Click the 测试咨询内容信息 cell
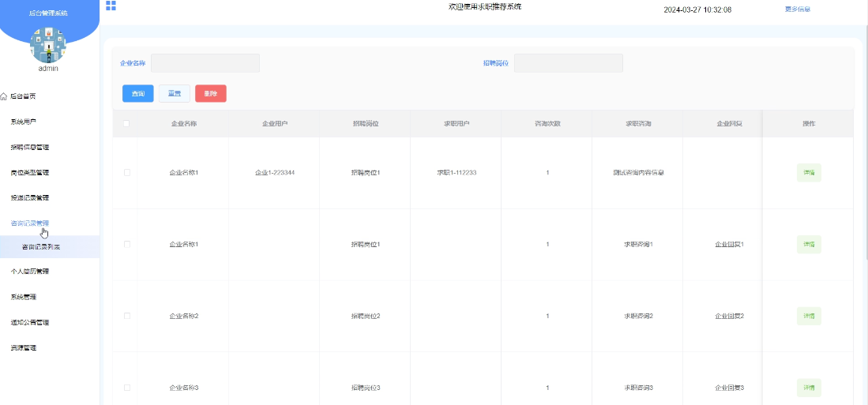This screenshot has width=868, height=405. pyautogui.click(x=638, y=173)
